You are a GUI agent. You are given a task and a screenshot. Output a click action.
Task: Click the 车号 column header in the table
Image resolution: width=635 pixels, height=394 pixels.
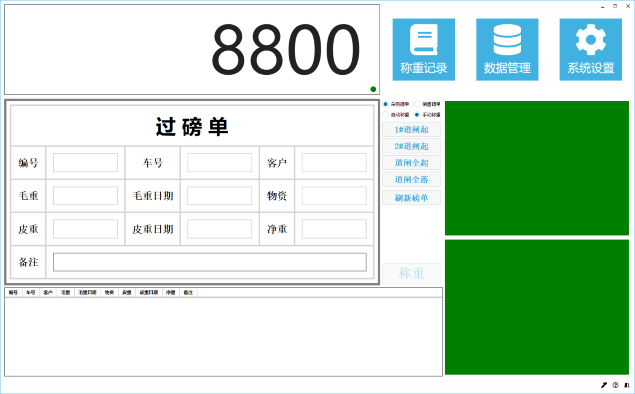[31, 292]
